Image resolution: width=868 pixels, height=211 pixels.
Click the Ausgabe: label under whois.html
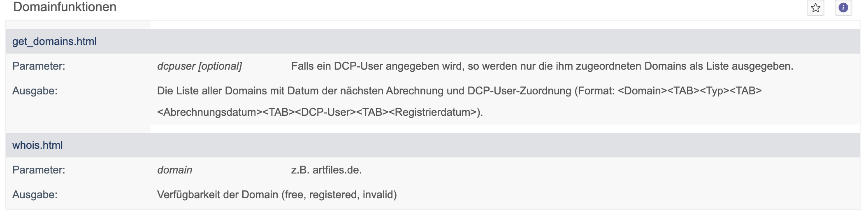coord(35,195)
